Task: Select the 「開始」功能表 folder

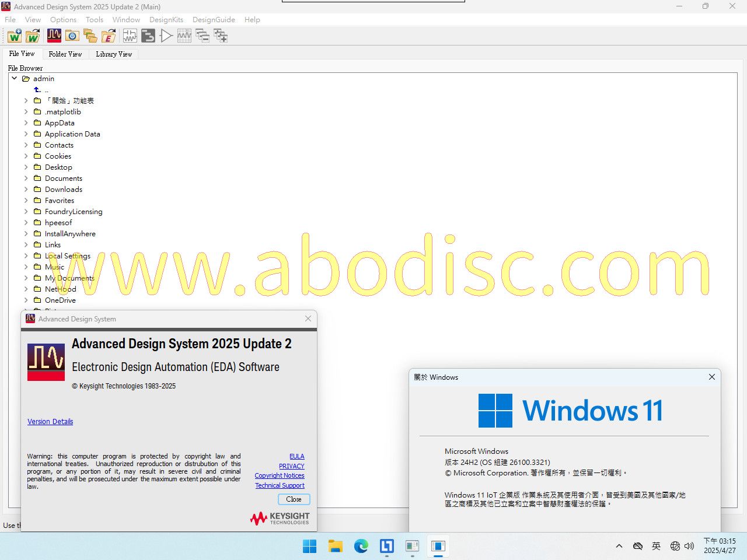Action: pos(69,101)
